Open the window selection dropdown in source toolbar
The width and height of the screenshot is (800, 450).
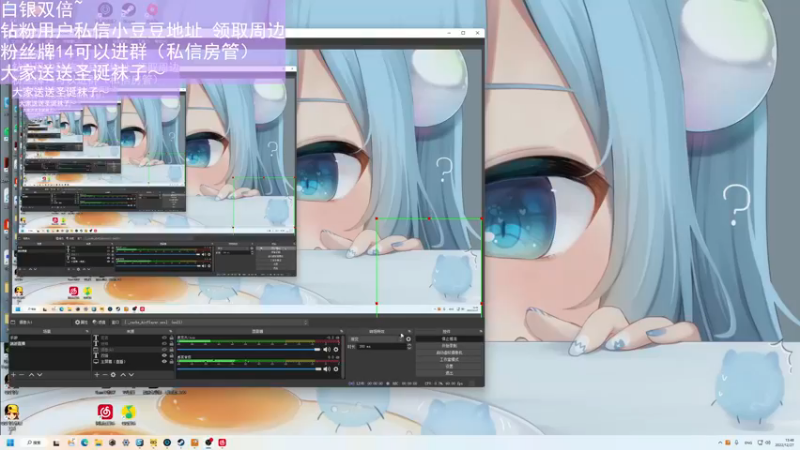pyautogui.click(x=215, y=322)
